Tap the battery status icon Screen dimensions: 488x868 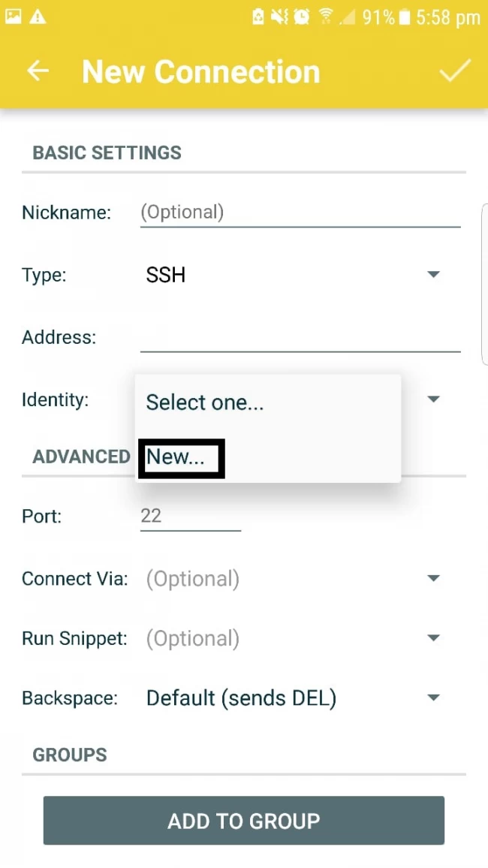405,17
